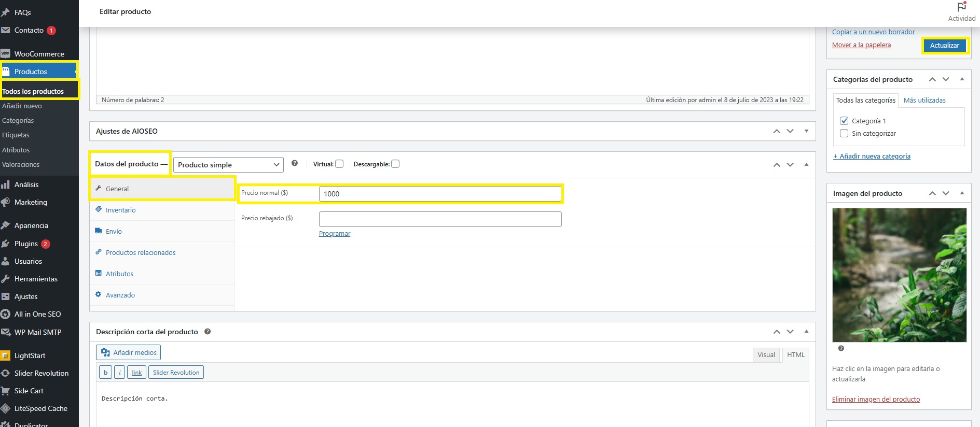
Task: Click the Programar link
Action: tap(335, 234)
